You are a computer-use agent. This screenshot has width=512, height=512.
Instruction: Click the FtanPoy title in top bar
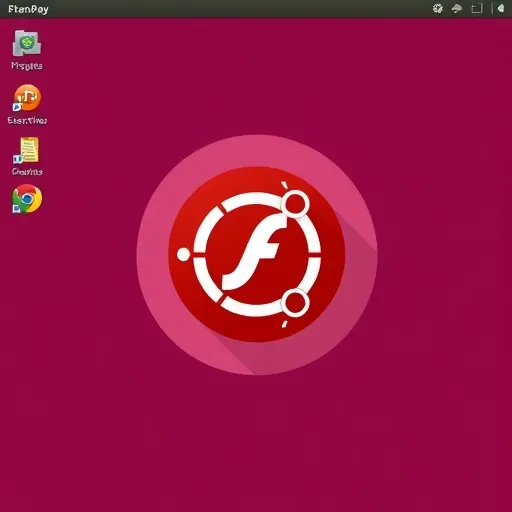click(28, 9)
